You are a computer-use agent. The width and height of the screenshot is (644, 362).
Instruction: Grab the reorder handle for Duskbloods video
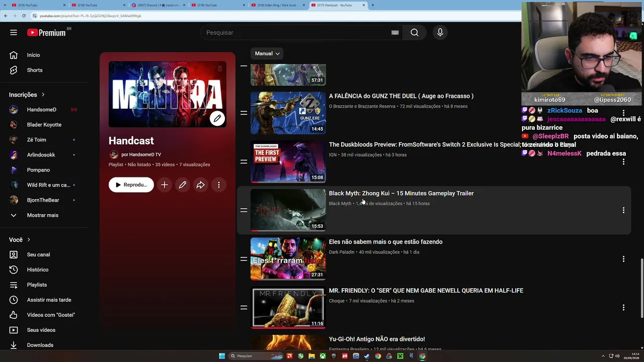244,162
